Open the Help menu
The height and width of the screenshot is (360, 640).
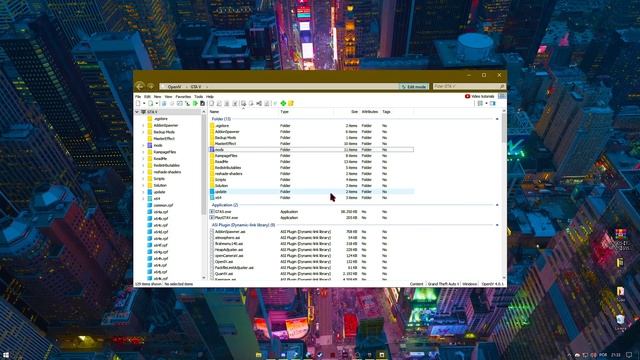(x=210, y=97)
